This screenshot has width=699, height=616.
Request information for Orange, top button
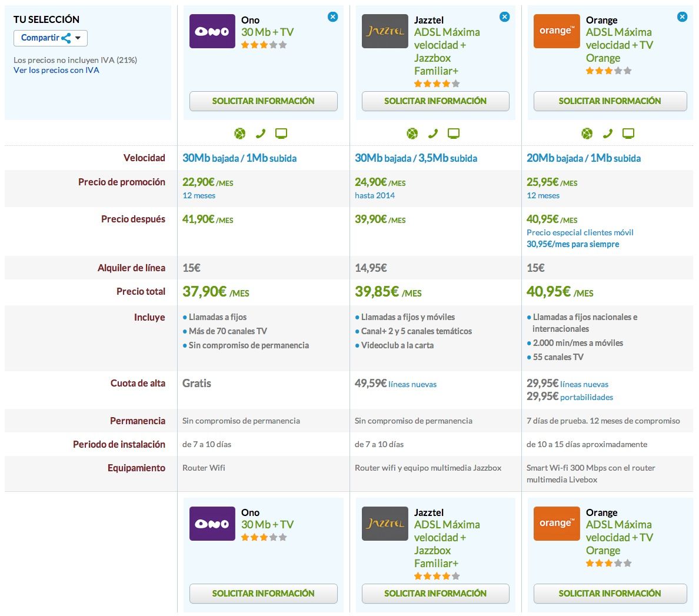[610, 101]
